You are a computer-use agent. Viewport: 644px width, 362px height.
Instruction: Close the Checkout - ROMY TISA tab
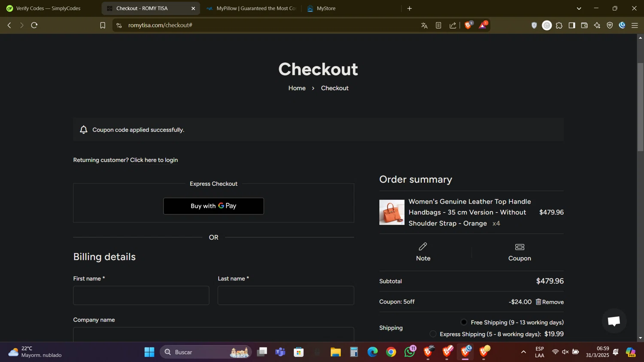pyautogui.click(x=193, y=9)
